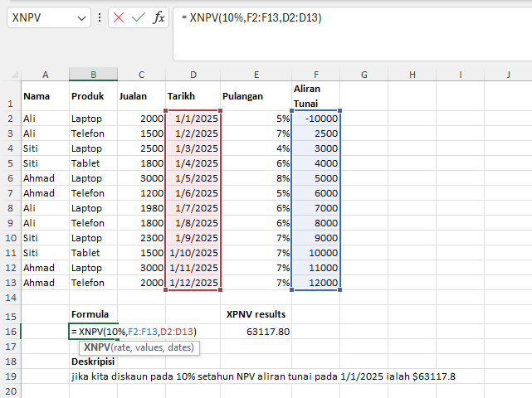
Task: Select the row 1 header
Action: [x=10, y=96]
